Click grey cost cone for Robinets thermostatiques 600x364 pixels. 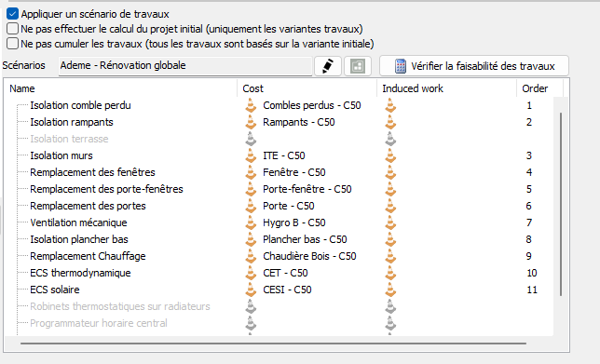point(251,306)
